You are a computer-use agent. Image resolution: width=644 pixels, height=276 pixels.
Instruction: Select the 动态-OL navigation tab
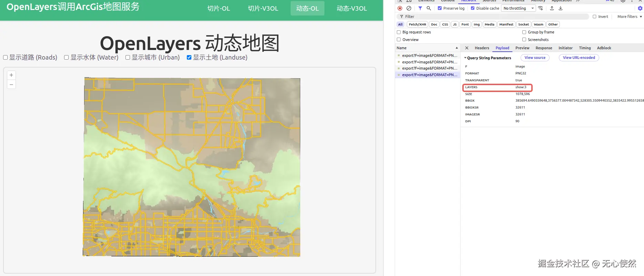pos(308,9)
